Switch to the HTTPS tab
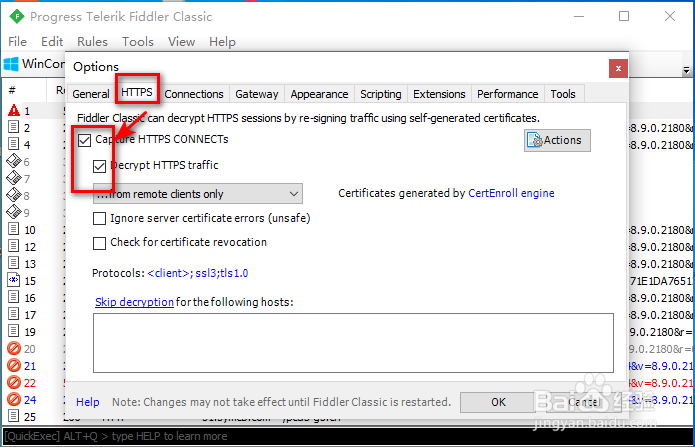 tap(137, 92)
